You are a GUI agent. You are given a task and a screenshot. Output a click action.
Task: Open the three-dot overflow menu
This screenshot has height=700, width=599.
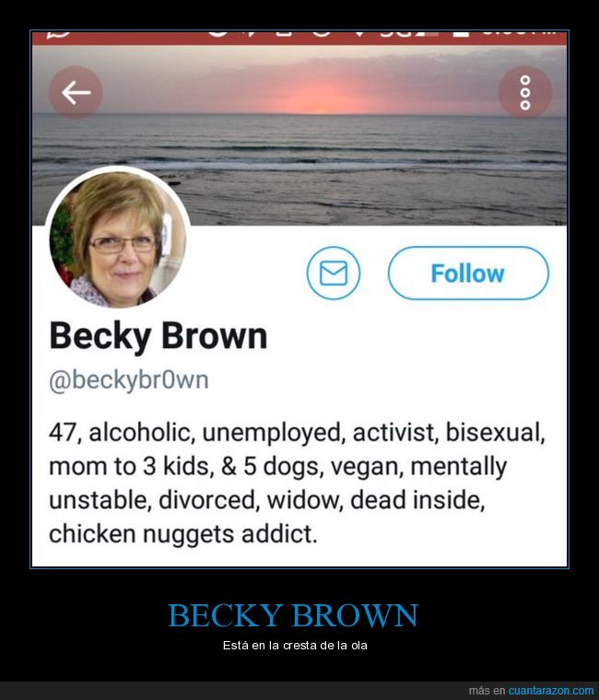525,92
